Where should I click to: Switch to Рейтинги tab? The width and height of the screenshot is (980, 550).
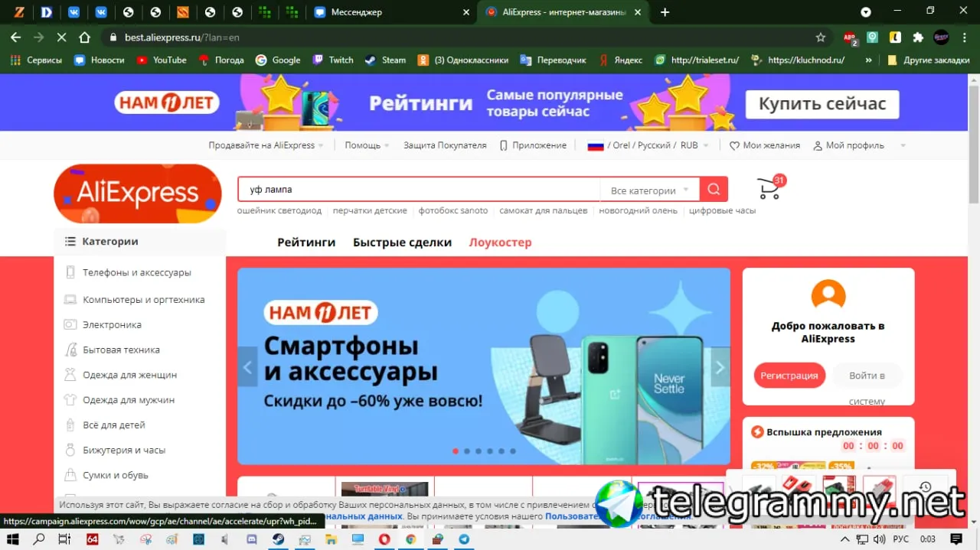pos(306,242)
